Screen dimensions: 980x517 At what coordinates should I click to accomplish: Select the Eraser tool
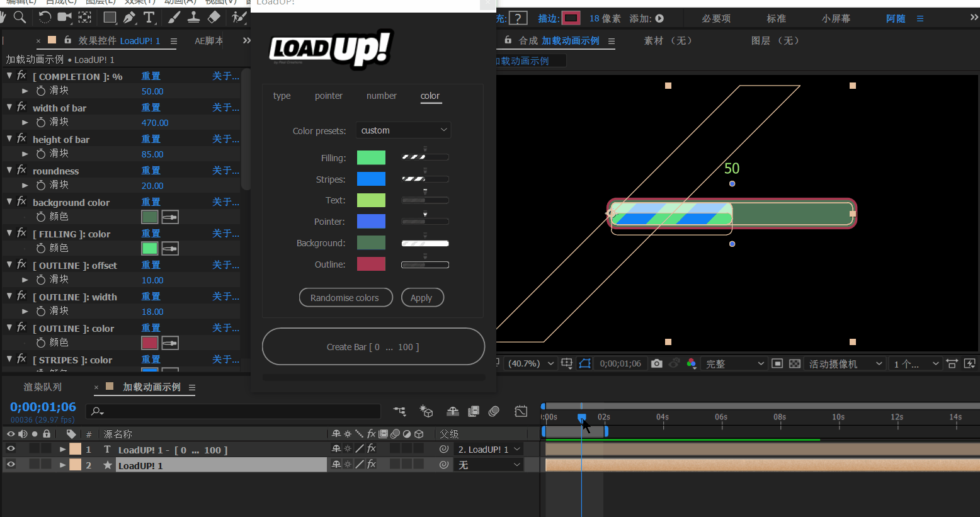[x=214, y=17]
